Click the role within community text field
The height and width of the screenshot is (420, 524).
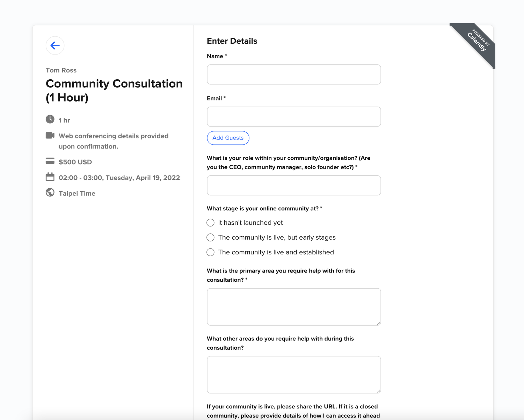pos(294,186)
